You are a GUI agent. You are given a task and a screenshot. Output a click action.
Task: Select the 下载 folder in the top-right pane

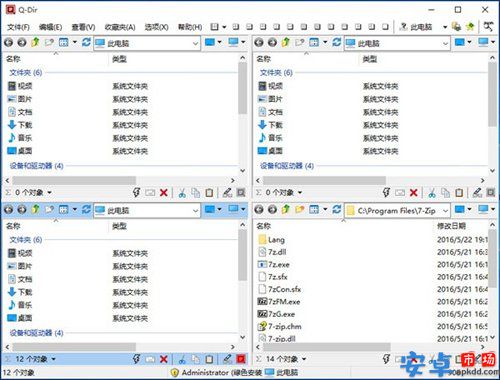pos(270,125)
